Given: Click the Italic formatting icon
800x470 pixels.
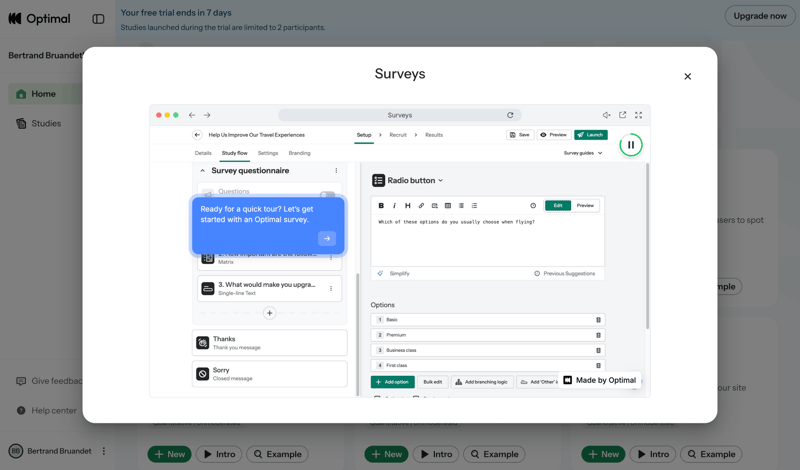Looking at the screenshot, I should coord(394,205).
